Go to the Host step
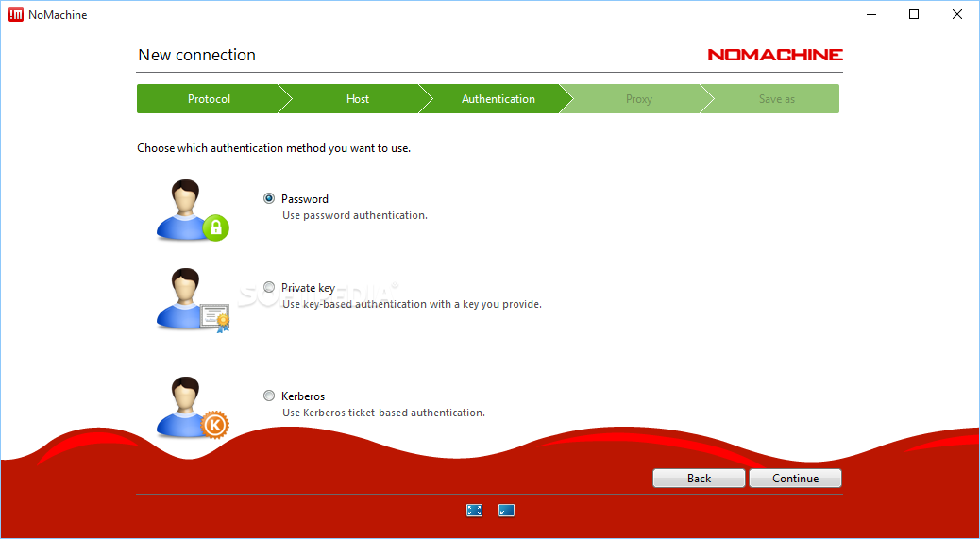 [358, 99]
